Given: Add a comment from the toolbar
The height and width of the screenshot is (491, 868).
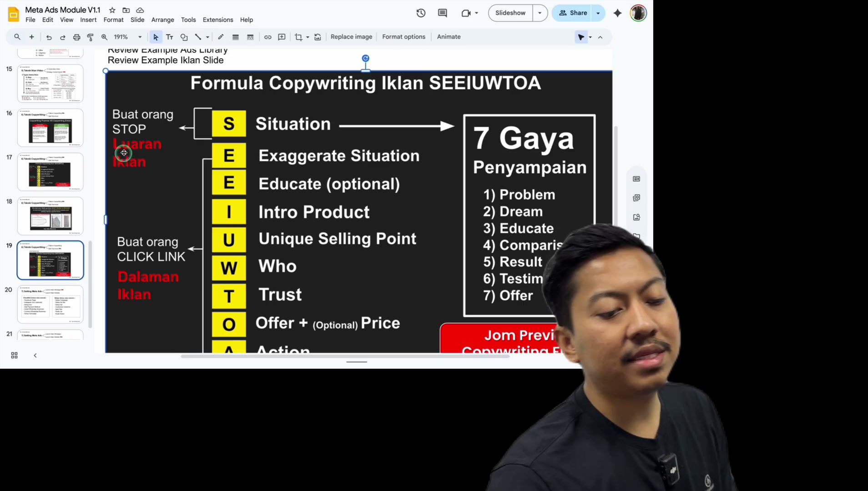Looking at the screenshot, I should (282, 37).
